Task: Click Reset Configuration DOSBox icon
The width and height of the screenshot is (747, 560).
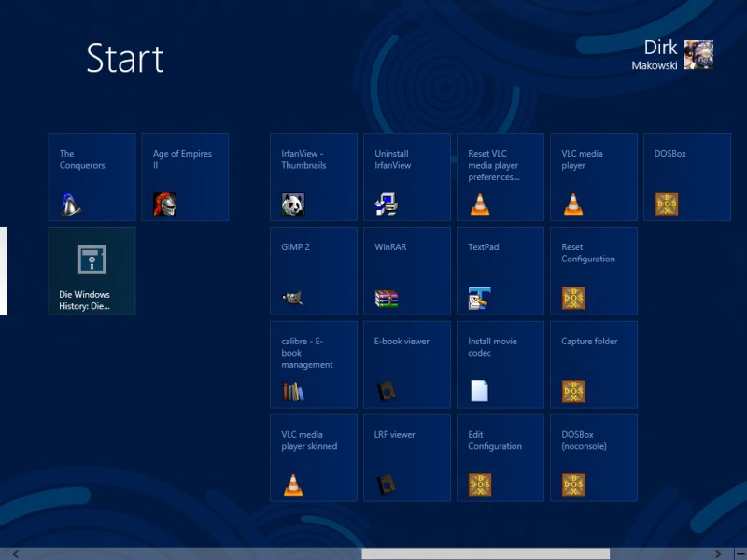Action: [x=573, y=298]
